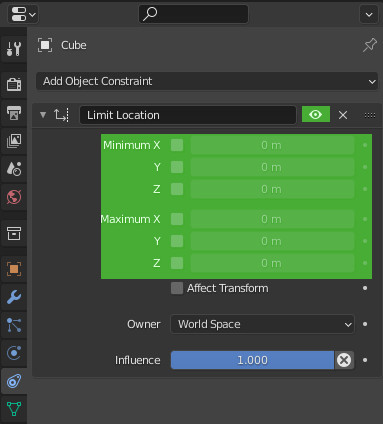Screen dimensions: 383x424
Task: Open the Add Object Constraint dropdown
Action: (207, 81)
